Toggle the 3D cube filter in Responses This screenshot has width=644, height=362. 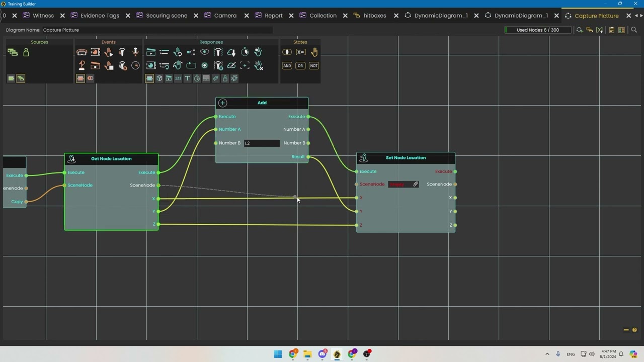(159, 78)
